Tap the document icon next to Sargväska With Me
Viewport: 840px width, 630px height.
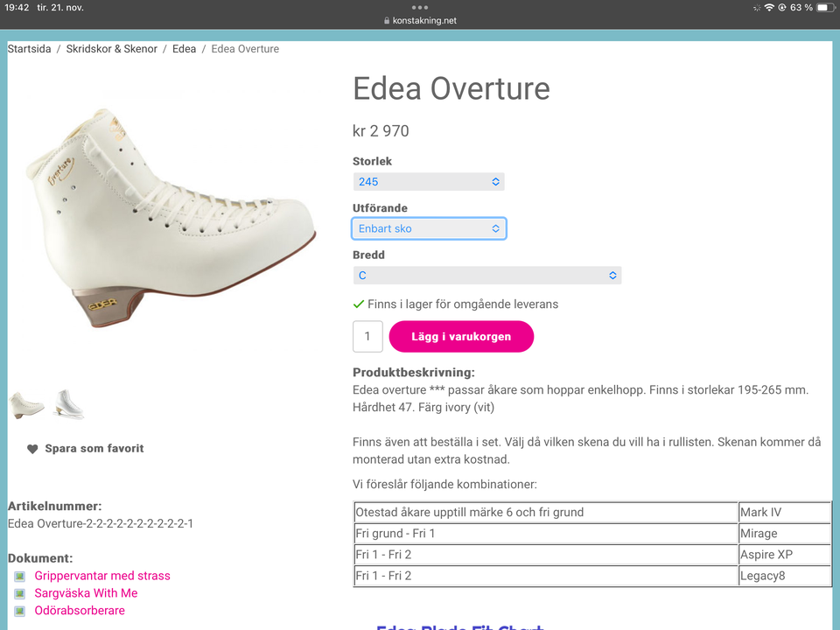(20, 593)
